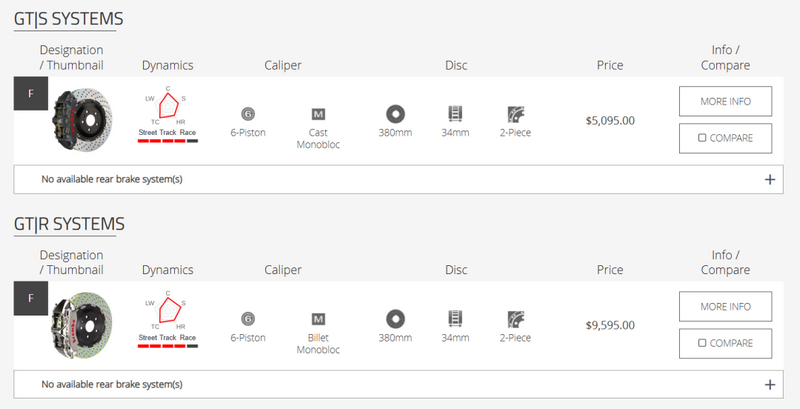Expand GT|S rear brake systems plus
Screen dimensions: 800x409
pos(769,180)
